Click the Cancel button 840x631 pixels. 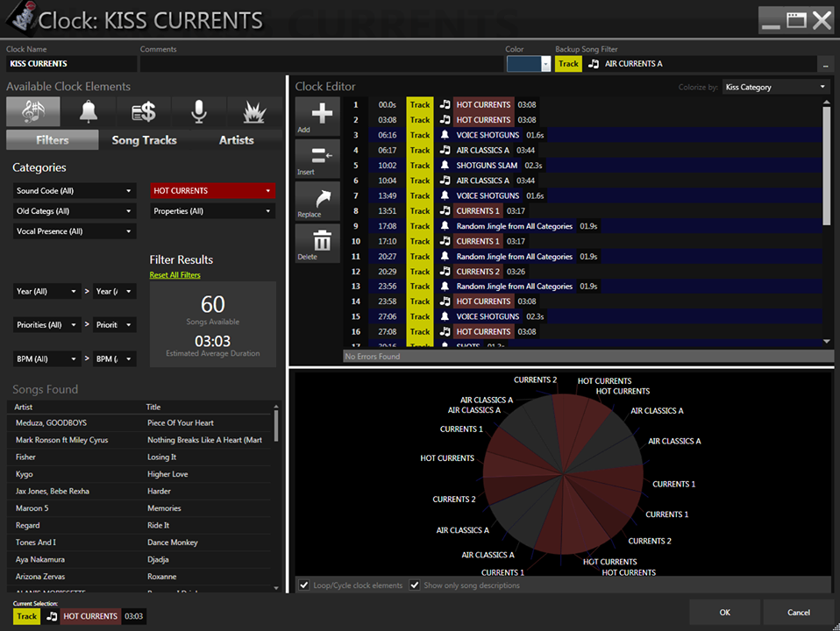(x=798, y=613)
